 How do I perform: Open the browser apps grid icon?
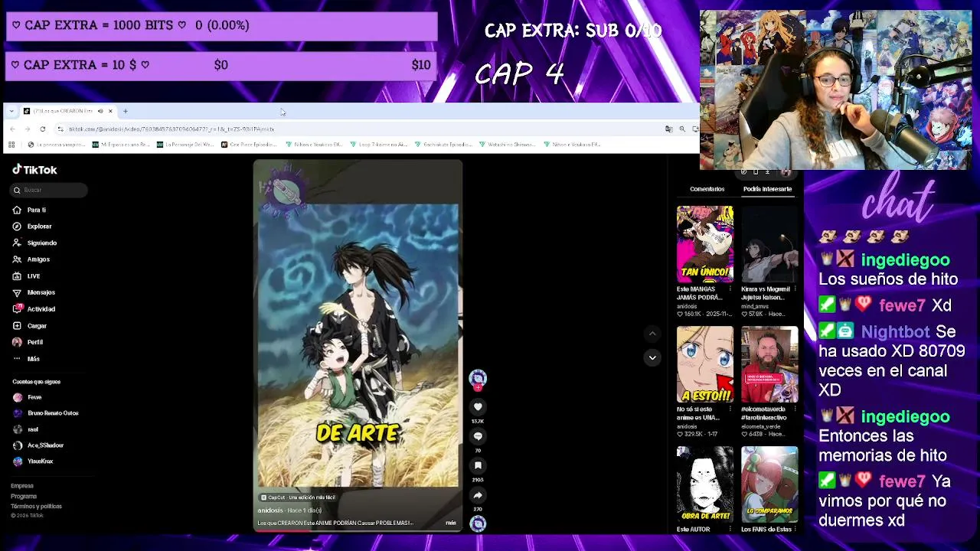coord(12,144)
